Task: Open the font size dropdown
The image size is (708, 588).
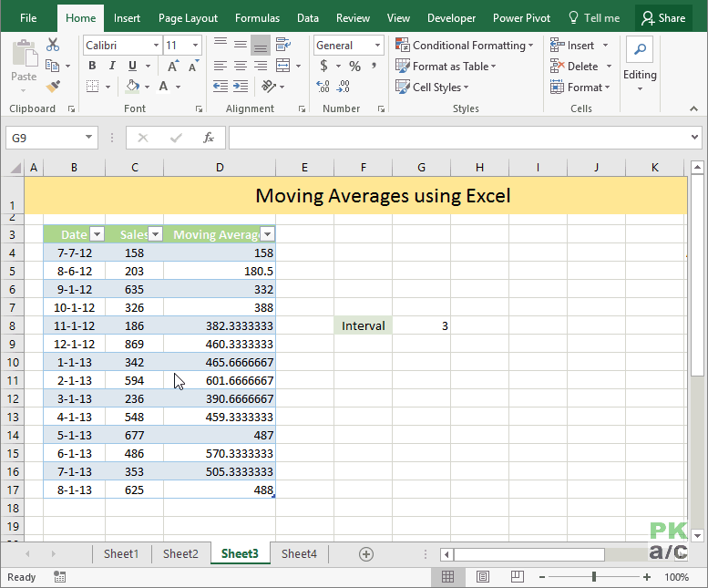Action: tap(195, 46)
